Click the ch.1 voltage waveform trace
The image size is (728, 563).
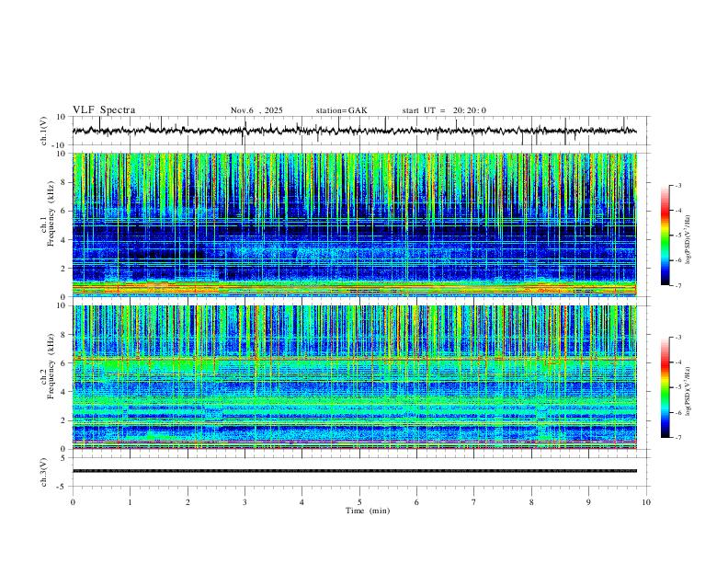click(x=355, y=131)
